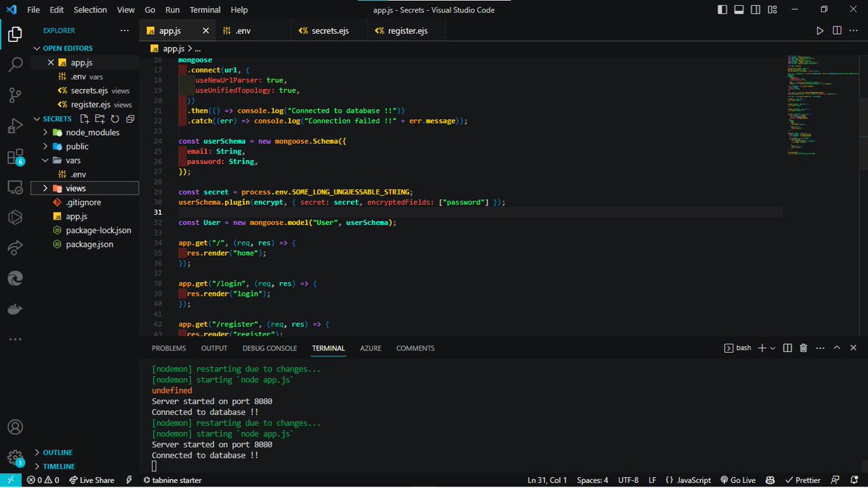The image size is (868, 488).
Task: Split the editor to the right
Action: click(837, 30)
